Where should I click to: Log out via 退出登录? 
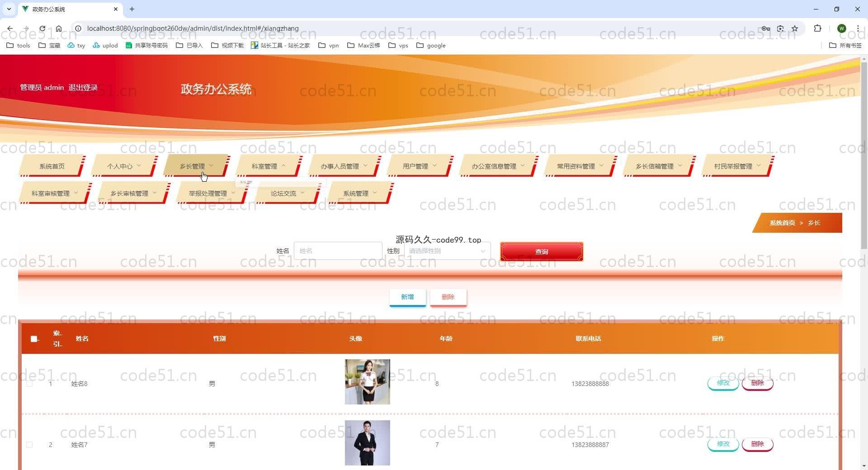83,88
